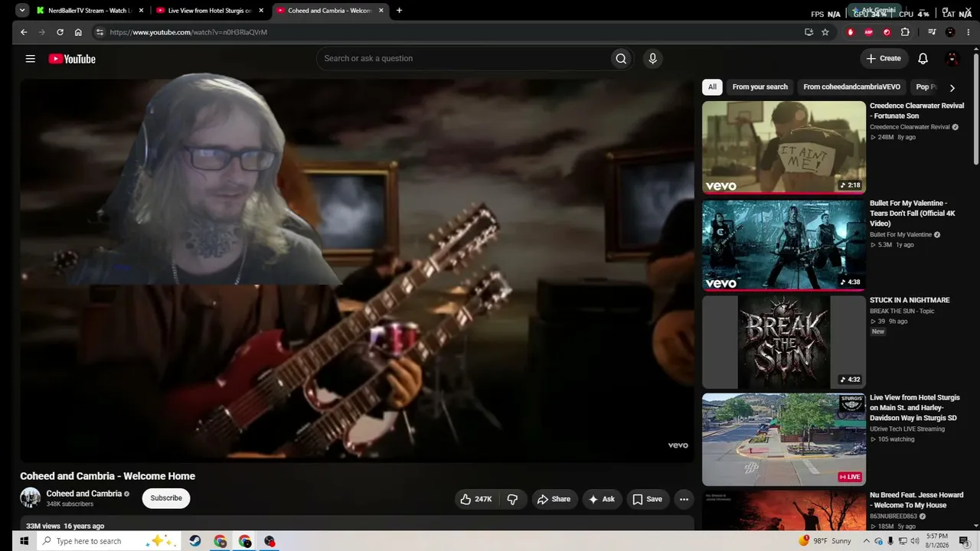Select the From your search chip

pos(759,87)
